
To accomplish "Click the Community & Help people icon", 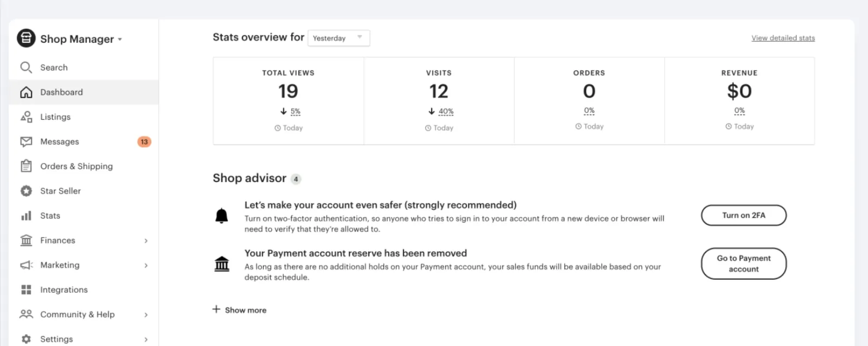I will tap(26, 314).
